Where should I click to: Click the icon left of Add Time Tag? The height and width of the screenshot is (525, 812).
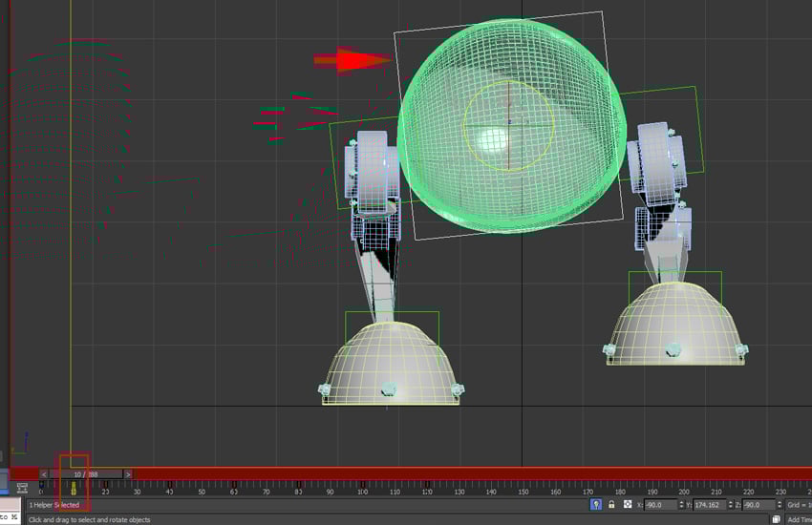coord(776,519)
